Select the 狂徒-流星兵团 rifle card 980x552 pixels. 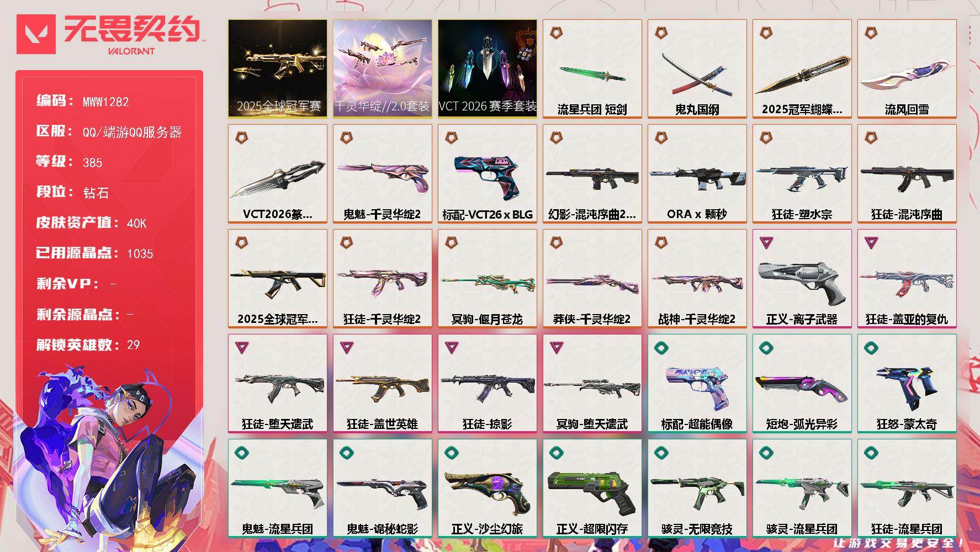point(907,489)
